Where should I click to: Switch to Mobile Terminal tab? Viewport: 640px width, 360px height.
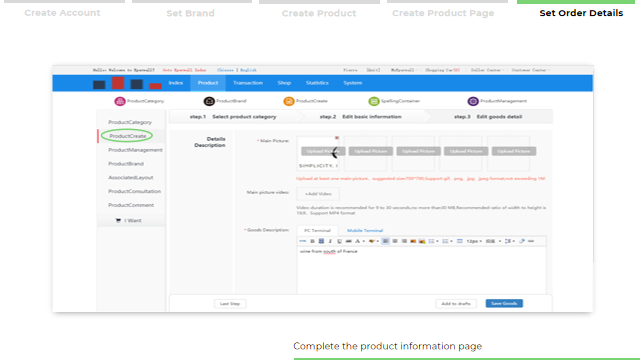tap(365, 231)
